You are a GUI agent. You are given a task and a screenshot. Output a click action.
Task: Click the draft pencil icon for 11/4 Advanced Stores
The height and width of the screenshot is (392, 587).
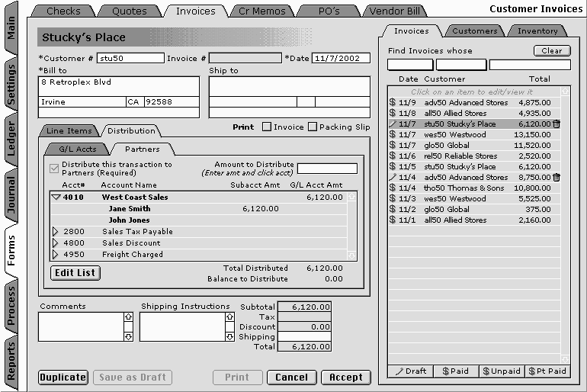[393, 177]
